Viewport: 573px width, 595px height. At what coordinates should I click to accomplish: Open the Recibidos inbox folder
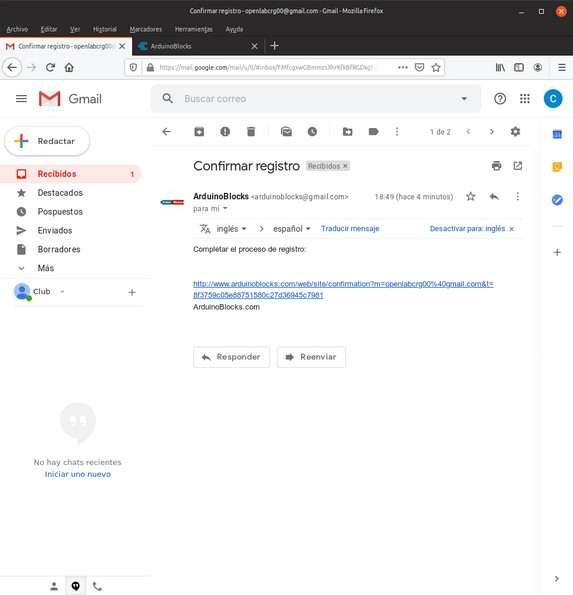coord(71,174)
